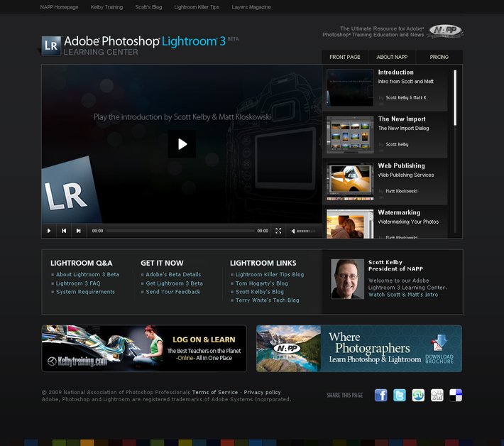This screenshot has width=504, height=446.
Task: Click Web Publishing title text
Action: pyautogui.click(x=402, y=165)
